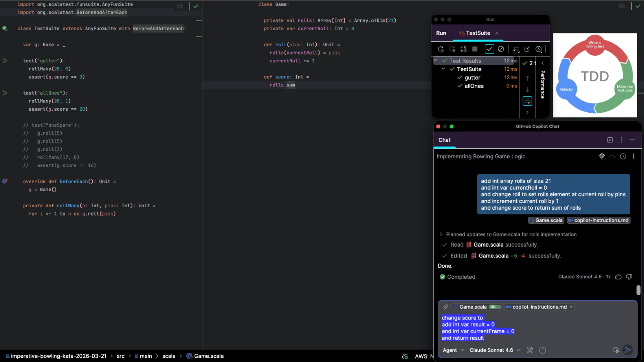Send the Copilot chat message
Image resolution: width=644 pixels, height=362 pixels.
point(627,350)
